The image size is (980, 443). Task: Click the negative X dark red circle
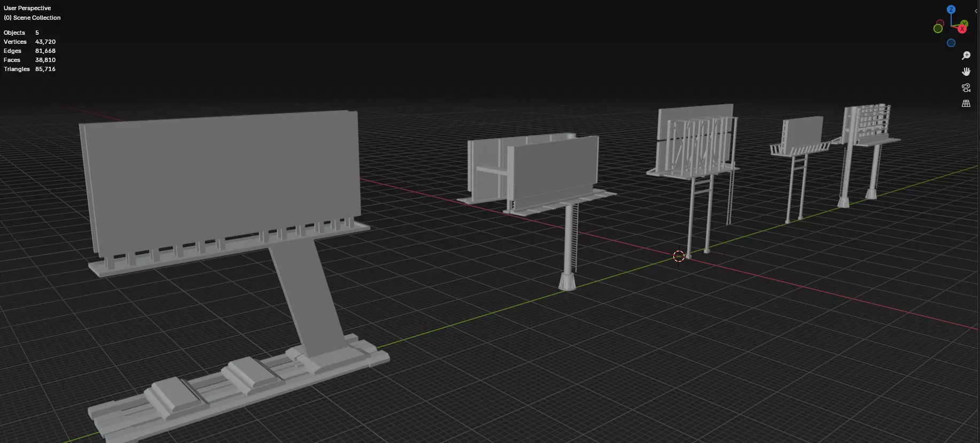[940, 22]
